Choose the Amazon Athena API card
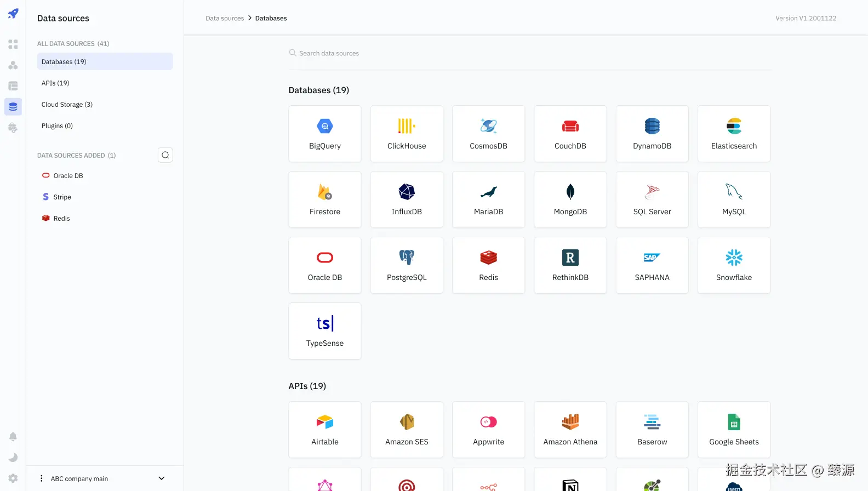 (570, 430)
